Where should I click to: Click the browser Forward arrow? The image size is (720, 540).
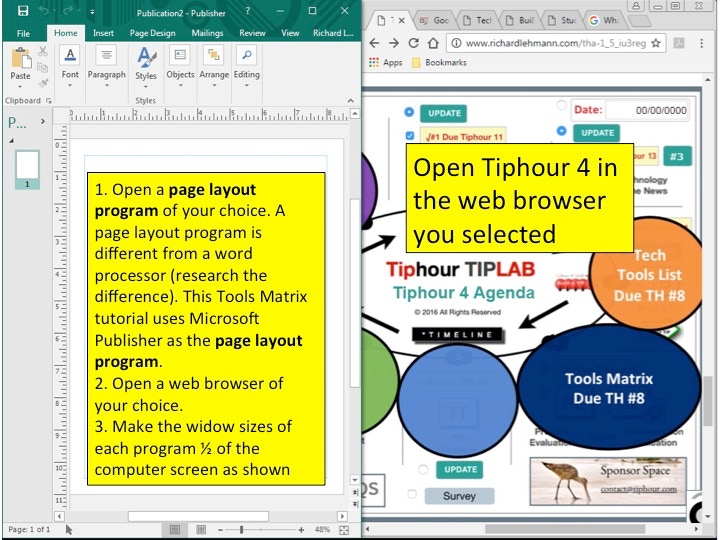394,43
